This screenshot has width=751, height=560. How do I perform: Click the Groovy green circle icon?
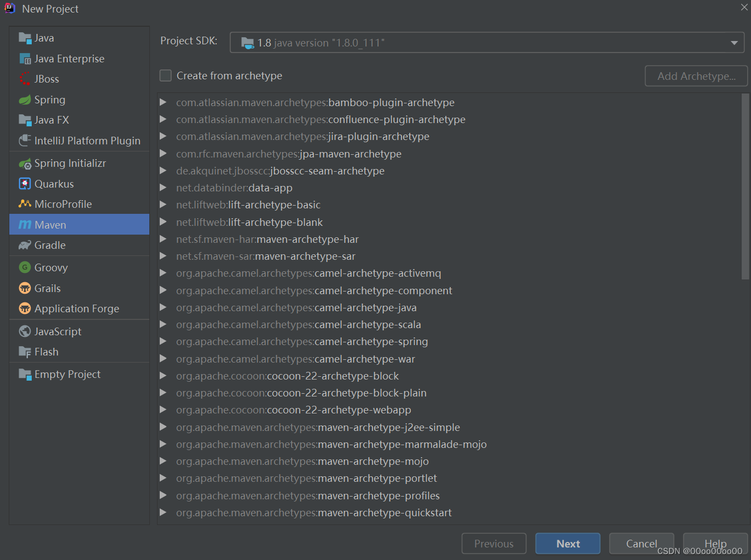(x=25, y=267)
